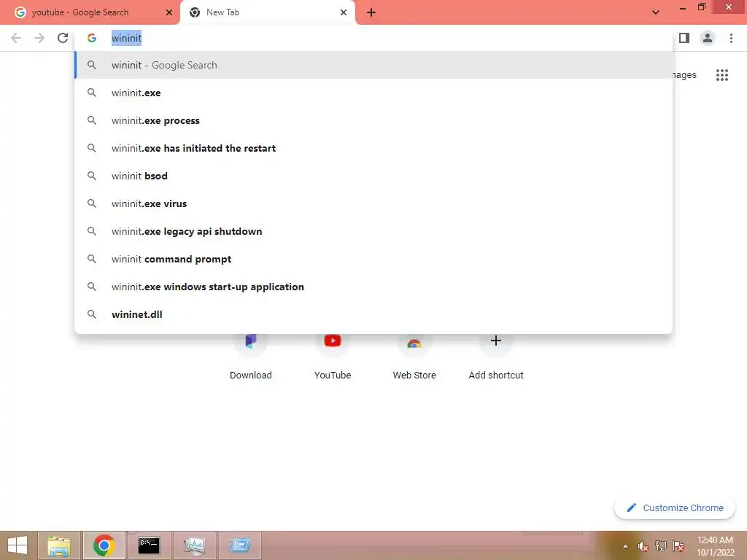The height and width of the screenshot is (560, 747).
Task: Open the profile avatar icon
Action: pos(708,38)
